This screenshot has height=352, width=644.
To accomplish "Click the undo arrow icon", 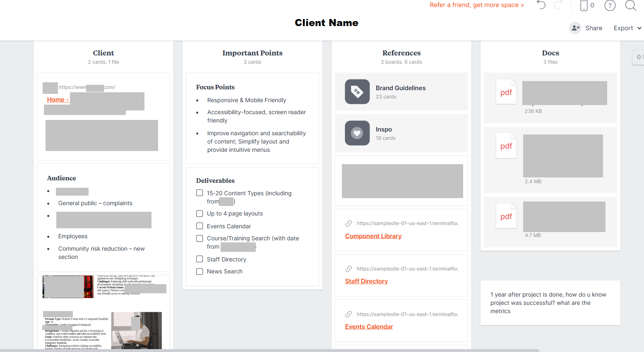I will [x=541, y=5].
